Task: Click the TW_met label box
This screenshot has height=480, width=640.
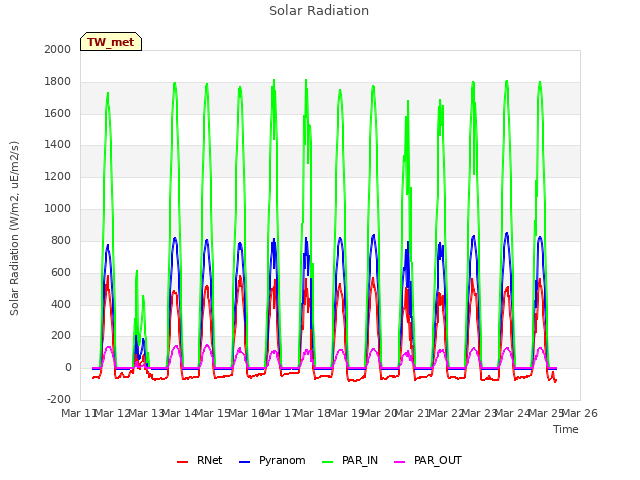Action: pyautogui.click(x=111, y=42)
